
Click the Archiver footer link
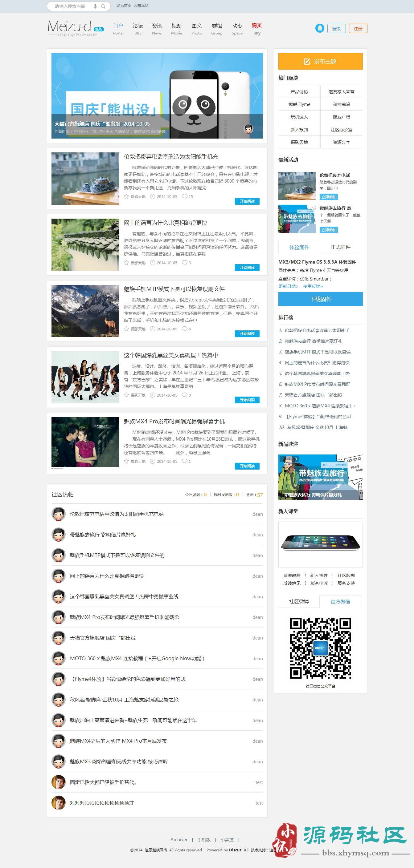[179, 840]
